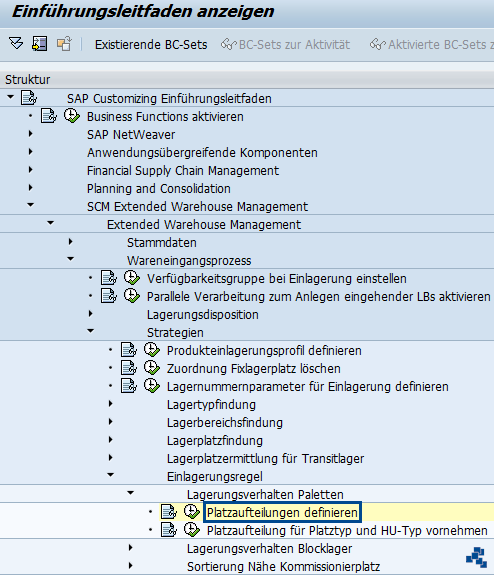Open documentation icon for Parallele Verarbeitung row
This screenshot has height=575, width=494.
coord(109,296)
